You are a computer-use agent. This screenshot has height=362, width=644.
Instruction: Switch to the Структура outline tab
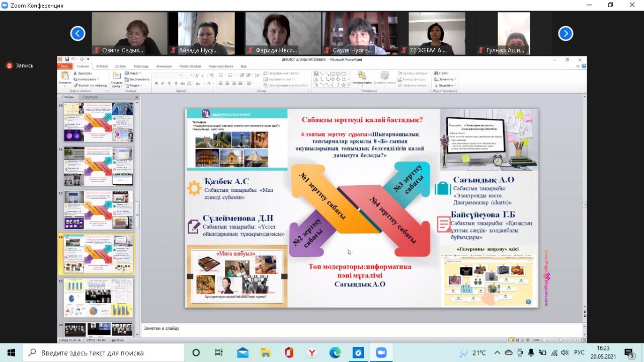(90, 97)
